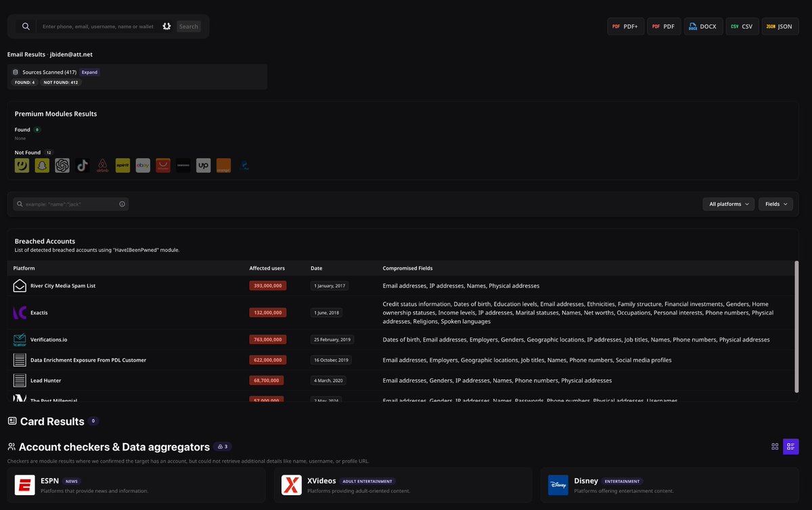Expand the Sources Scanned list
The image size is (812, 510).
point(89,72)
